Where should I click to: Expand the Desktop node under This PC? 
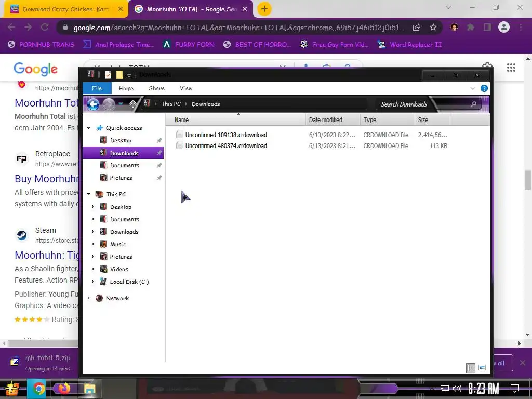click(x=93, y=207)
